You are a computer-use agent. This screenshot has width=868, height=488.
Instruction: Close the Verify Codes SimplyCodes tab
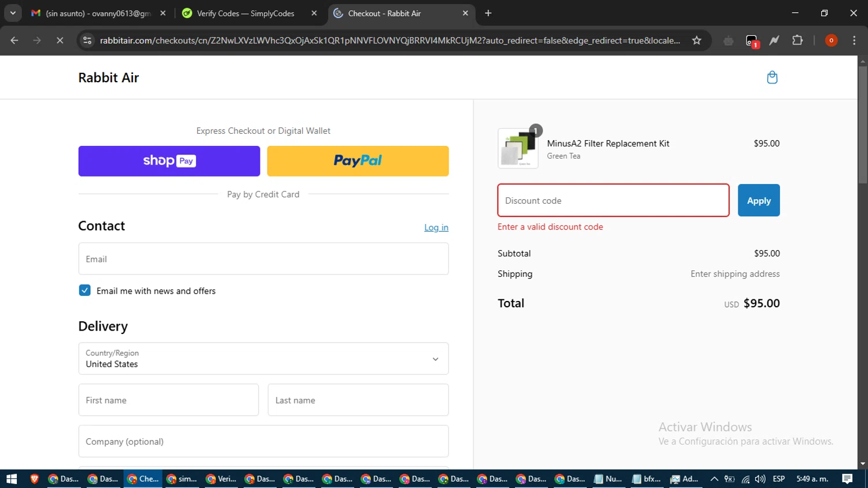pos(314,13)
